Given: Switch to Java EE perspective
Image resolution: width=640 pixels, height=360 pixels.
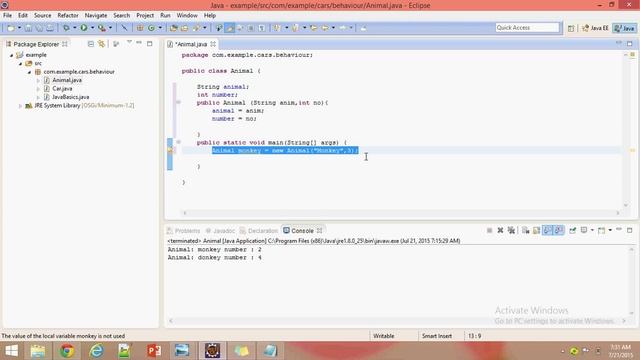Looking at the screenshot, I should point(595,28).
